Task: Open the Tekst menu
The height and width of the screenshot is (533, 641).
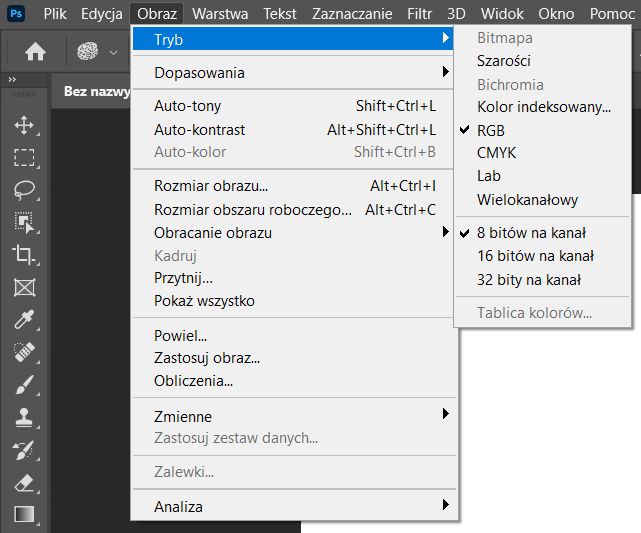Action: 280,14
